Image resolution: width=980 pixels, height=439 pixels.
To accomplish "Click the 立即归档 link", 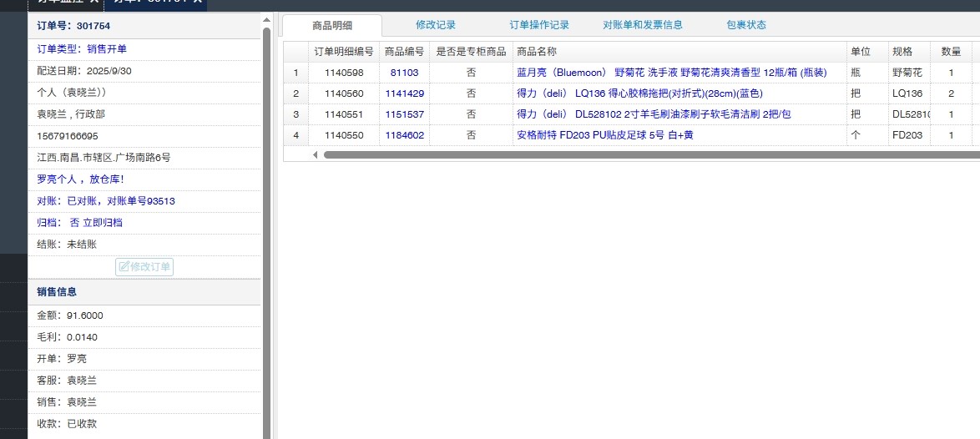I will tap(104, 223).
